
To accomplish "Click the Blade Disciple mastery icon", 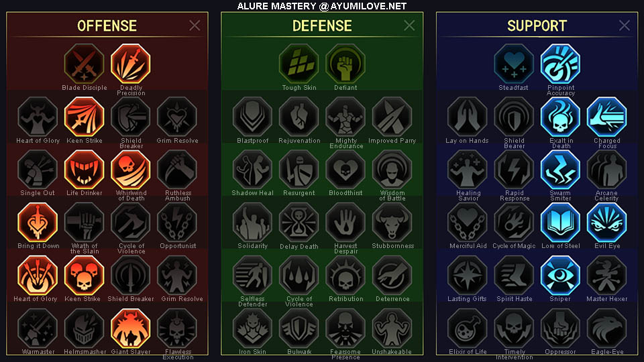I will (85, 64).
